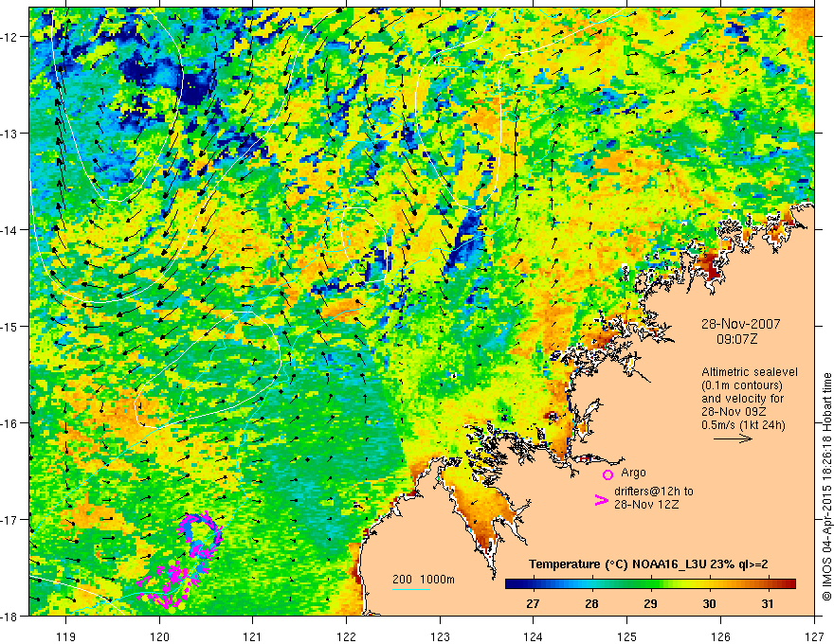Screen dimensions: 834x644
Task: Click the magenta Argo circle legend symbol
Action: click(x=607, y=474)
